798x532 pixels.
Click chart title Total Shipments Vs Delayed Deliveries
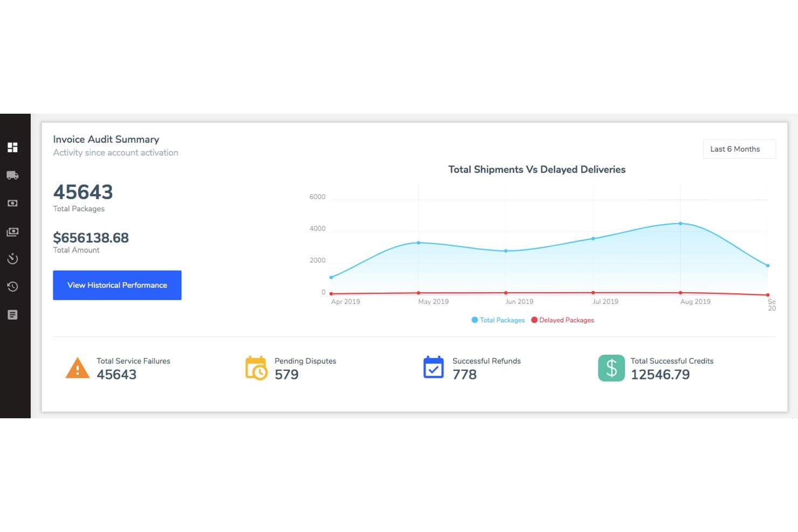537,170
